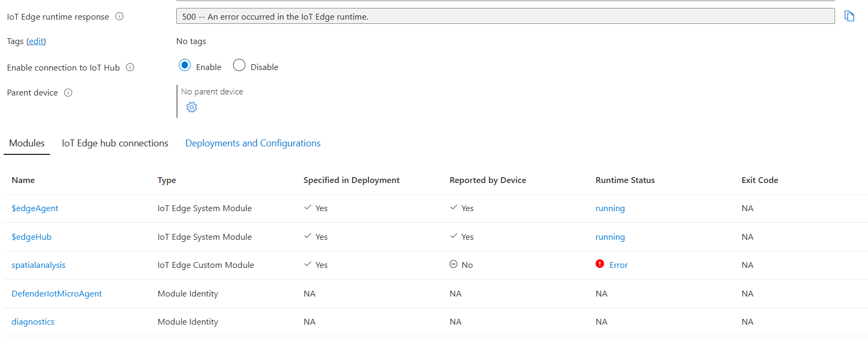Screen dimensions: 868x340
Task: Click Reported by Device column header
Action: pos(488,180)
